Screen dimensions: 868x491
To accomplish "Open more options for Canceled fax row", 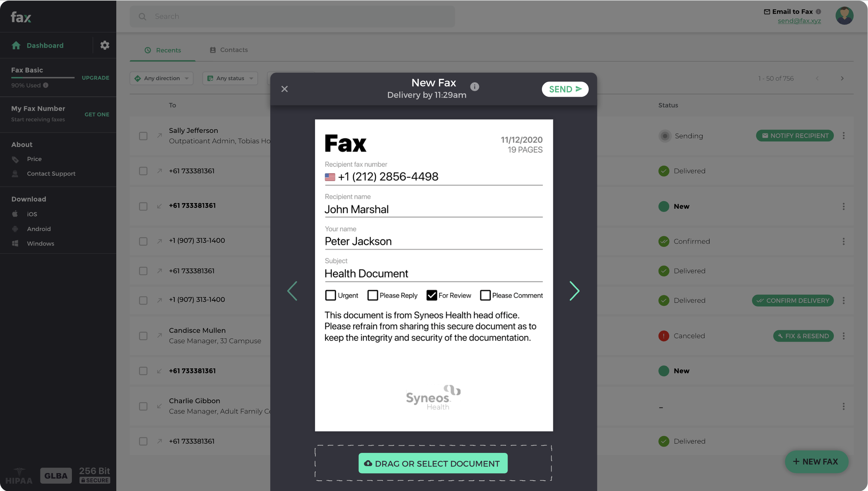I will coord(843,336).
